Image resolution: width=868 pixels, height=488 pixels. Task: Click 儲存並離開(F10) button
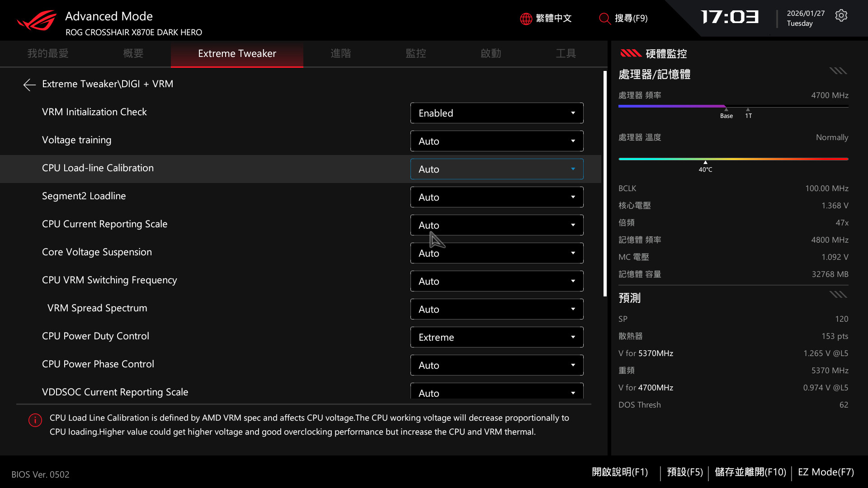click(750, 472)
